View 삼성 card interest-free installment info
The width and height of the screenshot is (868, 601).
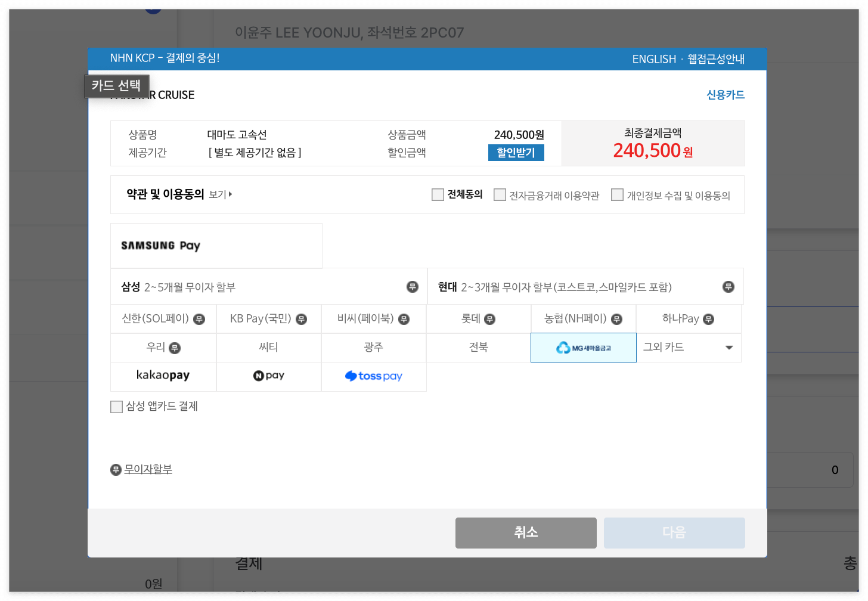(413, 287)
